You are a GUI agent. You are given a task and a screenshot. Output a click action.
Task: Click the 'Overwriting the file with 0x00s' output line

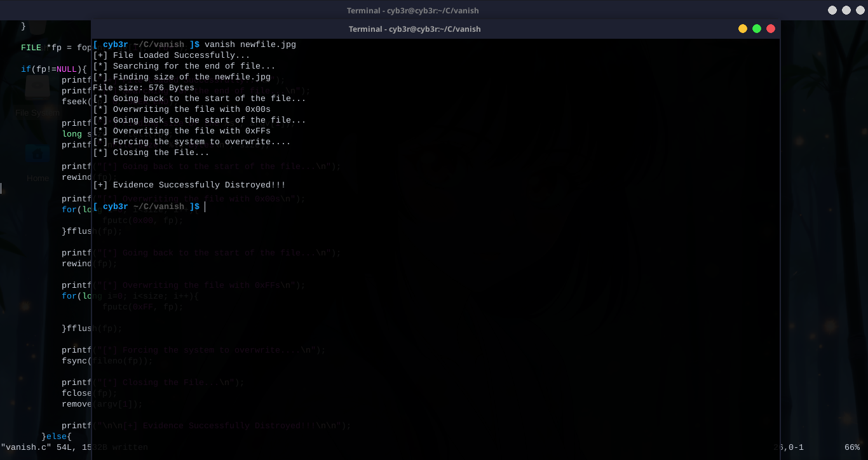pos(182,109)
